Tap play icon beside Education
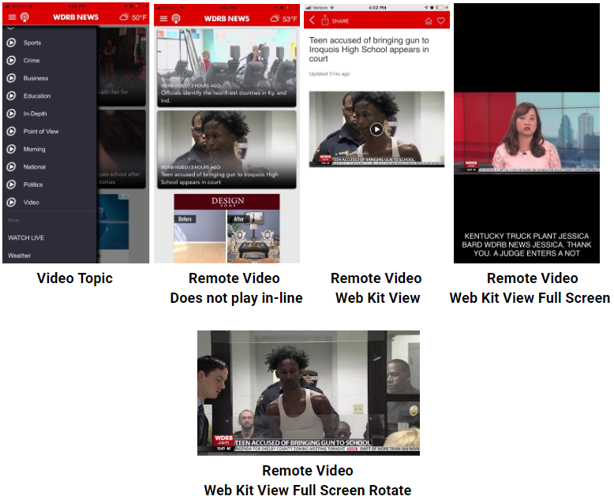The width and height of the screenshot is (614, 500). (x=11, y=96)
